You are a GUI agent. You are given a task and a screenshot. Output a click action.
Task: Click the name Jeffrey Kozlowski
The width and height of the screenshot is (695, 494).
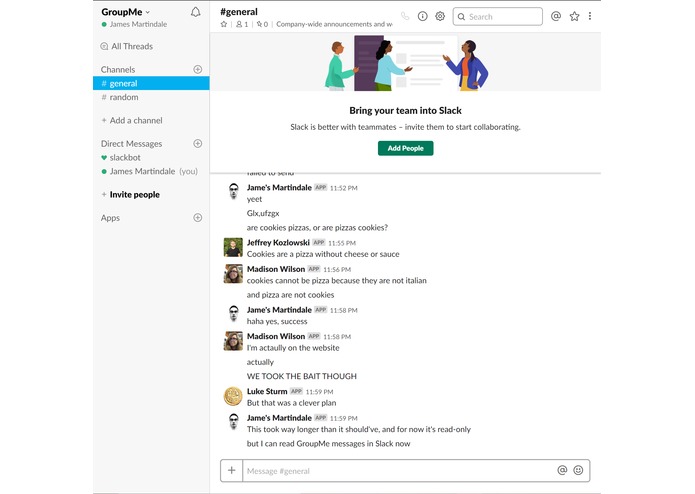click(x=278, y=242)
